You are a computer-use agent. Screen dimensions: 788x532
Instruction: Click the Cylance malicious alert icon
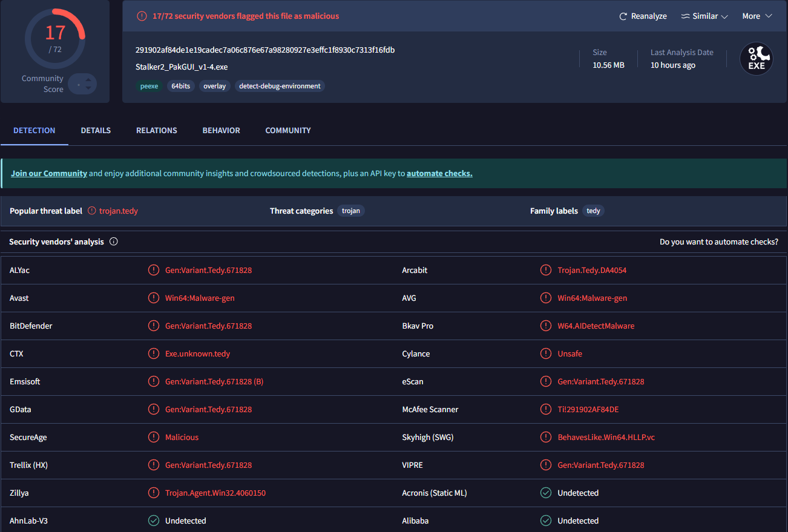[546, 353]
